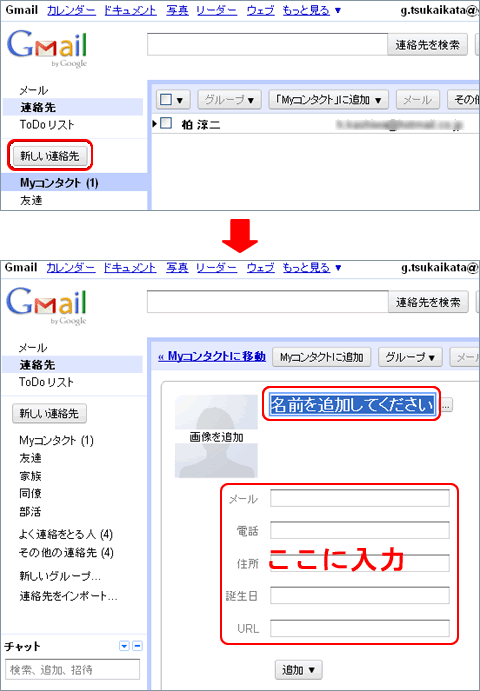Click the 電話 input field
Screen dimensions: 480x691
pos(360,531)
